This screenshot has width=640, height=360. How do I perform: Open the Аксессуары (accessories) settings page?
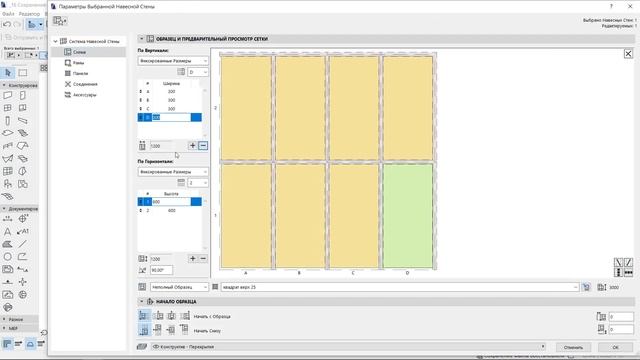coord(84,95)
